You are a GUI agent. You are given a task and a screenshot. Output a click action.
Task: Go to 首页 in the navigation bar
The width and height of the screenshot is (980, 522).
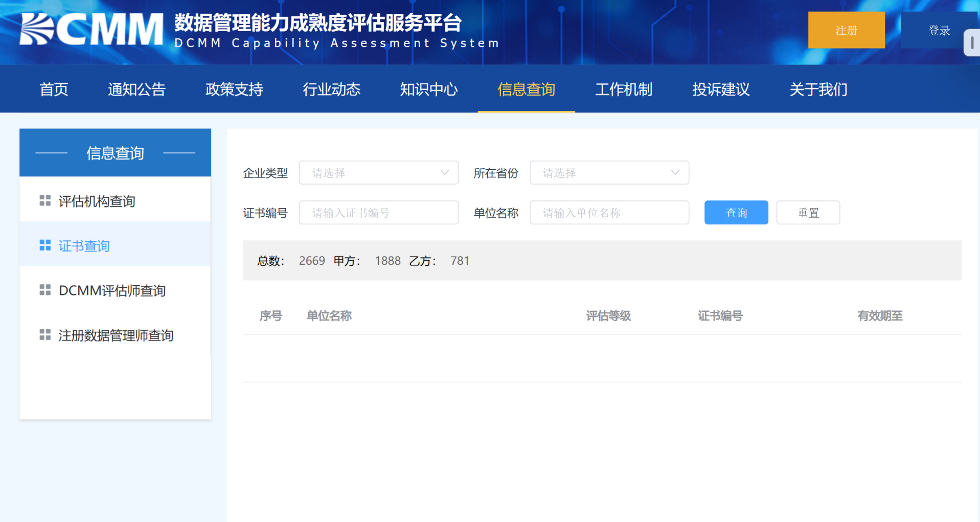pyautogui.click(x=54, y=89)
